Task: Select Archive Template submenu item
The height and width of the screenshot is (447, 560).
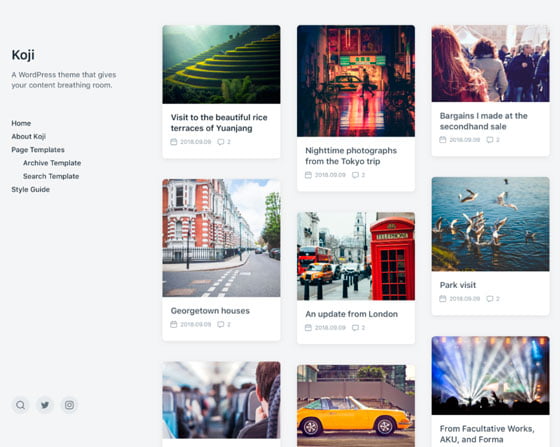Action: coord(52,163)
